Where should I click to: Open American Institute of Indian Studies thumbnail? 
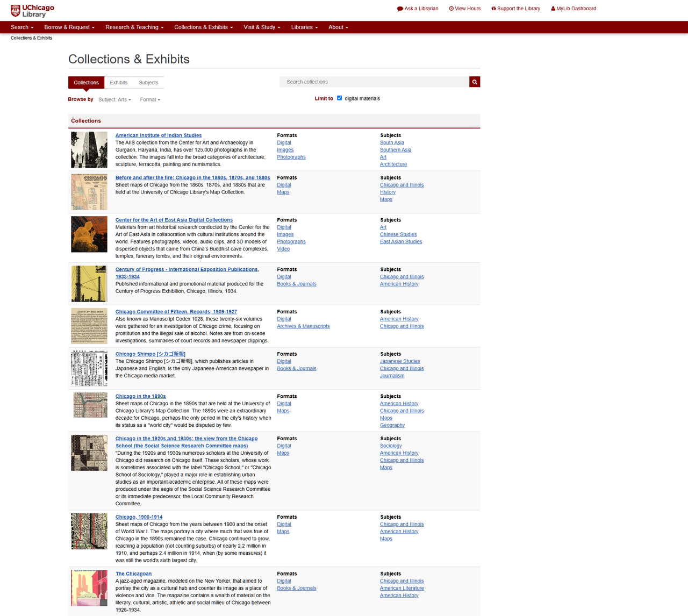click(89, 149)
